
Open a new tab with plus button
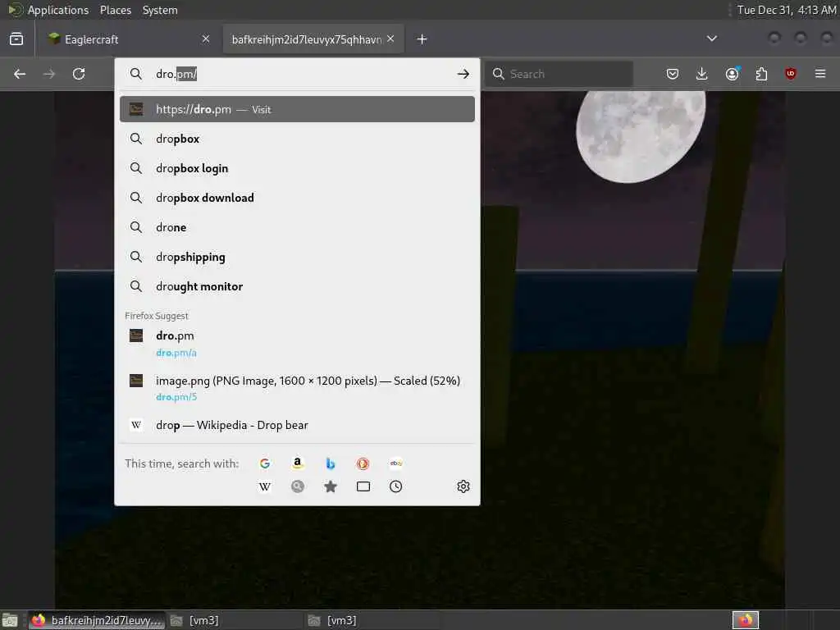(422, 39)
